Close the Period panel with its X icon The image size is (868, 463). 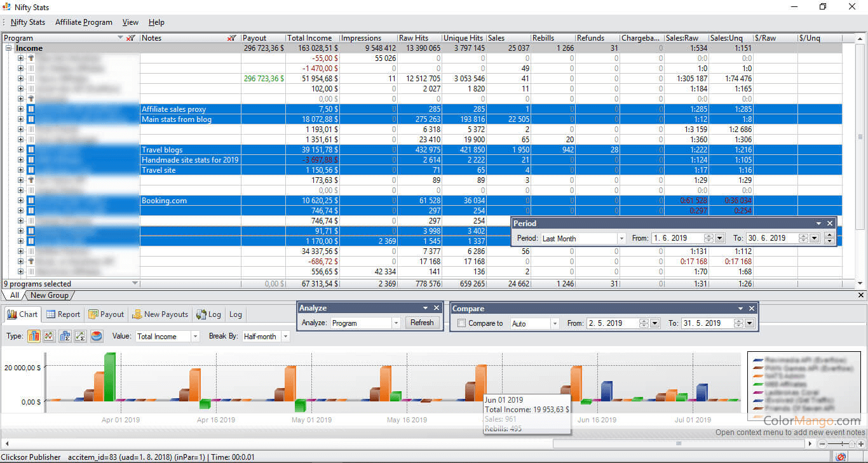[829, 224]
